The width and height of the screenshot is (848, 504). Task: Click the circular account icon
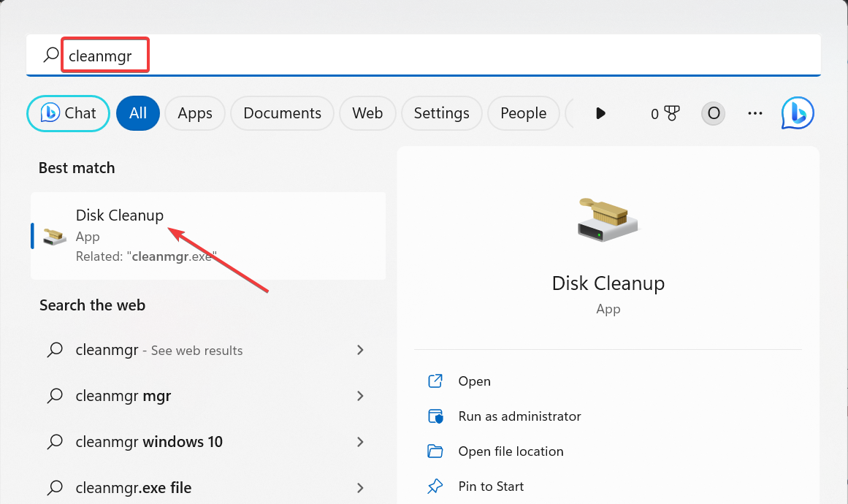[713, 112]
